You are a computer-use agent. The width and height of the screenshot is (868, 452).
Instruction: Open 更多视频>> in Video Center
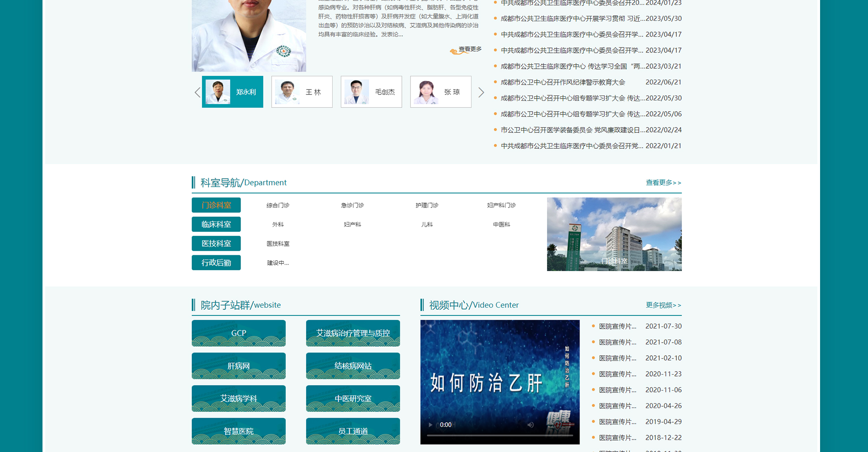(x=663, y=305)
